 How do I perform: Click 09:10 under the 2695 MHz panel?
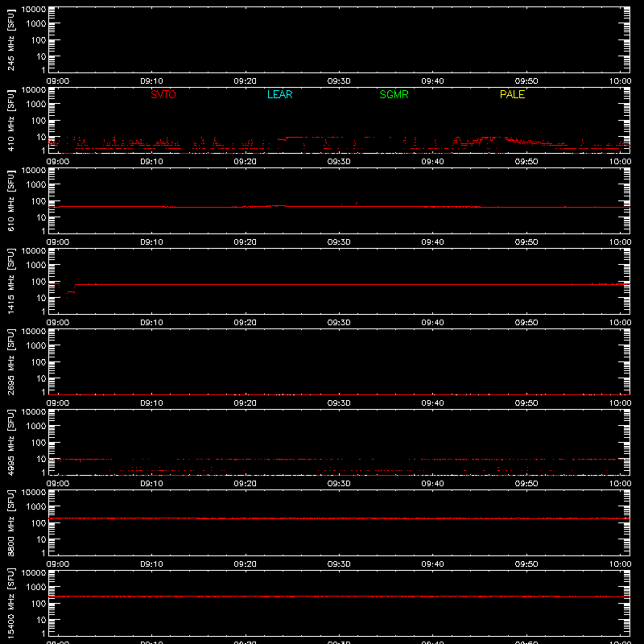[x=151, y=403]
